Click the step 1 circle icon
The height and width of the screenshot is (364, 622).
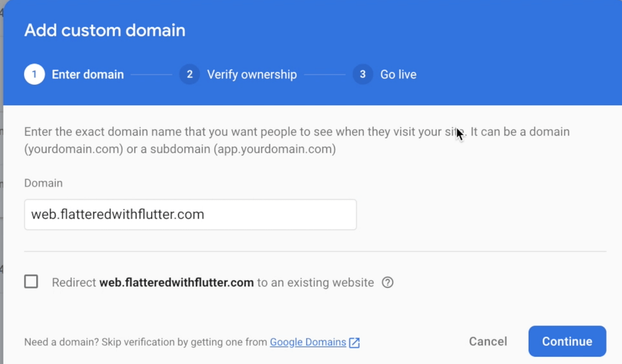(34, 74)
